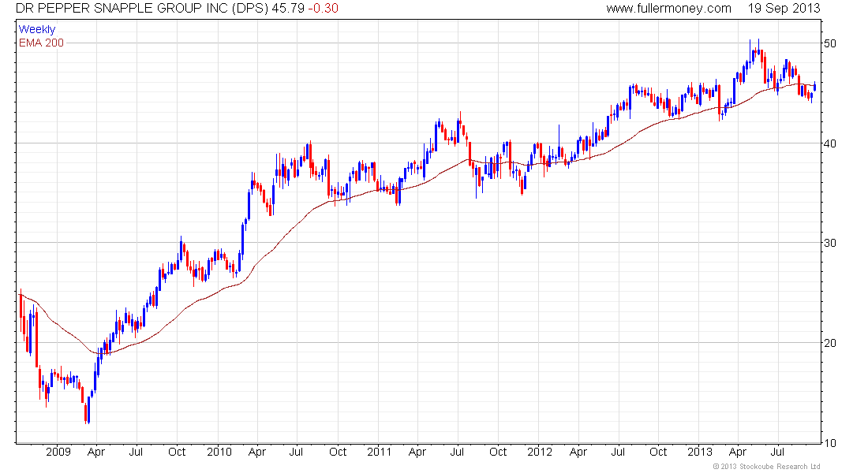
Task: Click the red price change -0.30
Action: (x=324, y=8)
